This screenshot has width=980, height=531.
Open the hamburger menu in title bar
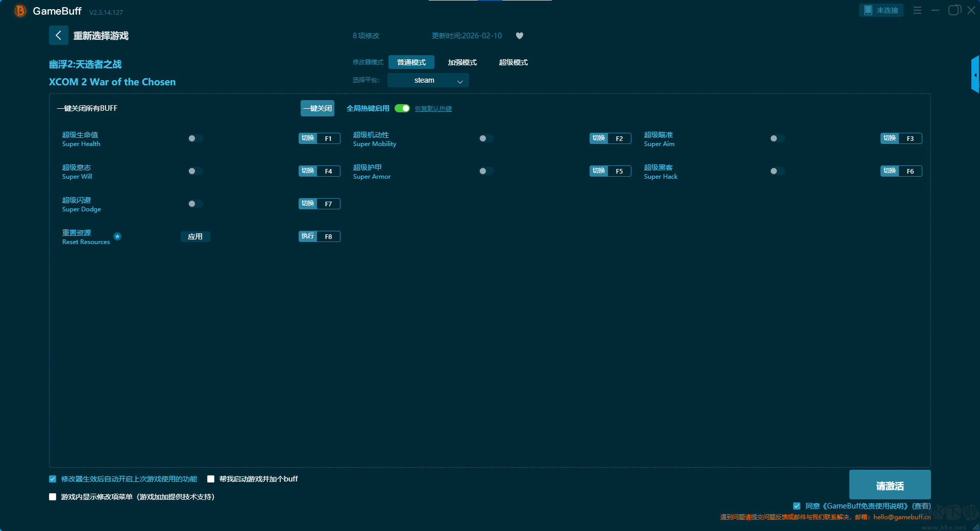(x=917, y=10)
